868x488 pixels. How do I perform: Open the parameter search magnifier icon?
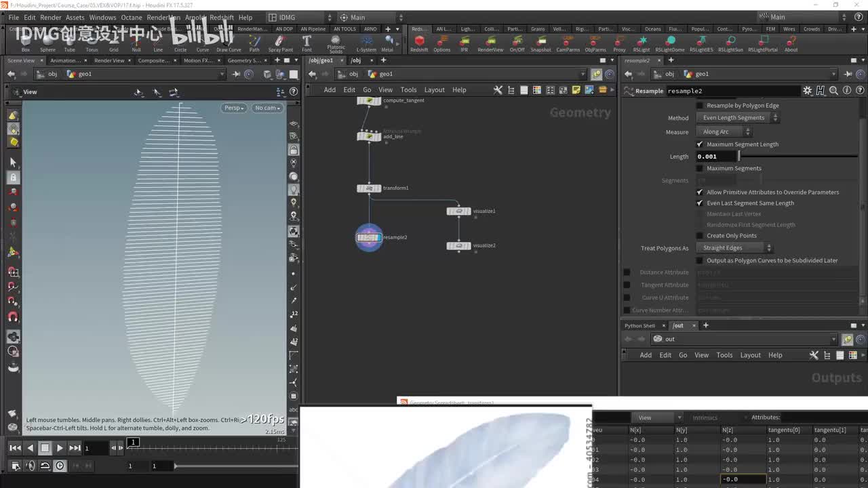833,91
